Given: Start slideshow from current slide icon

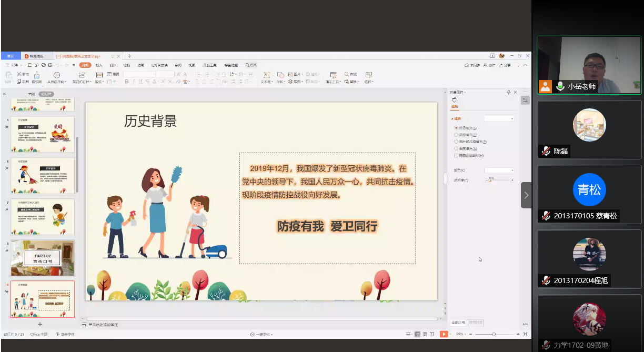Looking at the screenshot, I should click(x=56, y=75).
